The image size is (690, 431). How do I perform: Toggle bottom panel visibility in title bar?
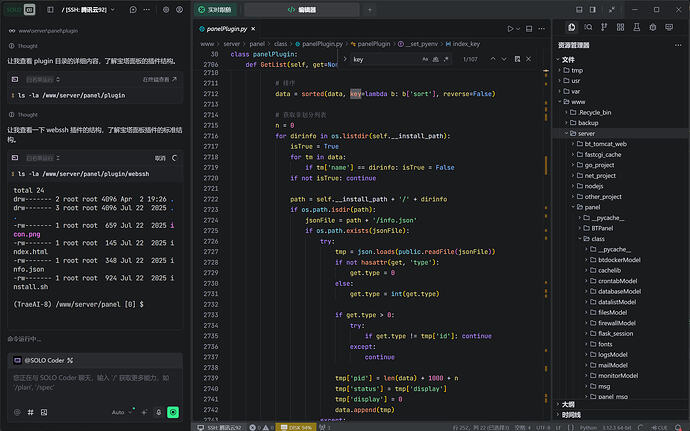(x=579, y=9)
